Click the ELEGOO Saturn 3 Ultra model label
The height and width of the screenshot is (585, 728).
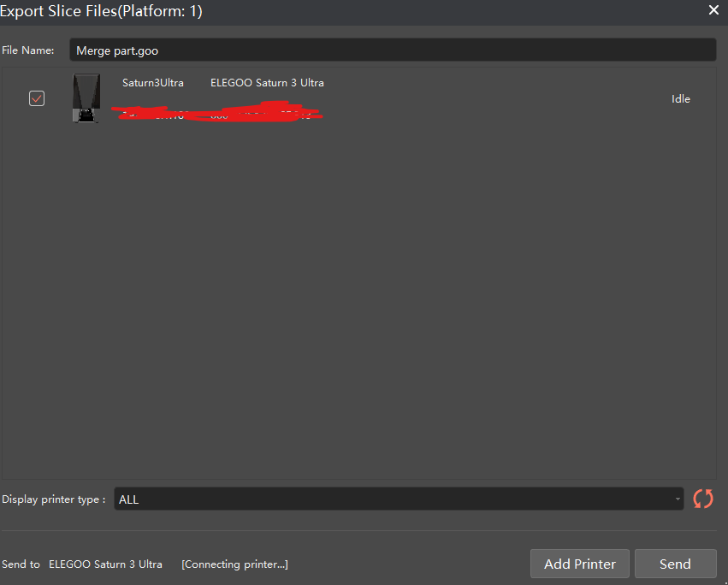point(267,83)
